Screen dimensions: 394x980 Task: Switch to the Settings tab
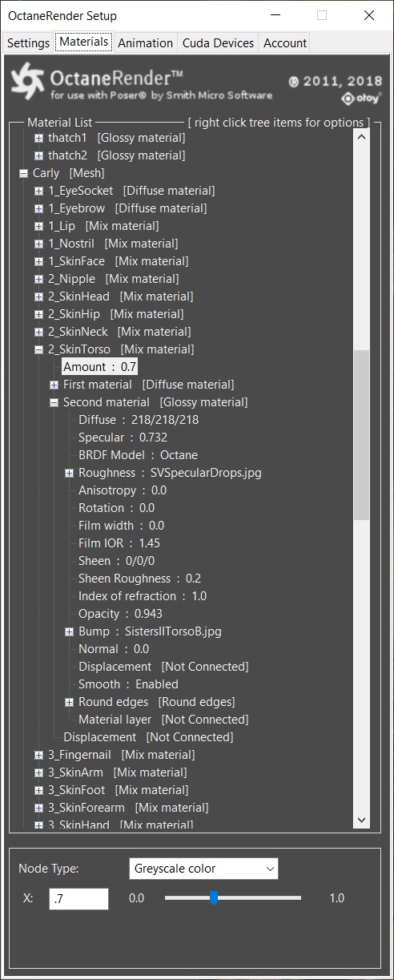click(28, 43)
